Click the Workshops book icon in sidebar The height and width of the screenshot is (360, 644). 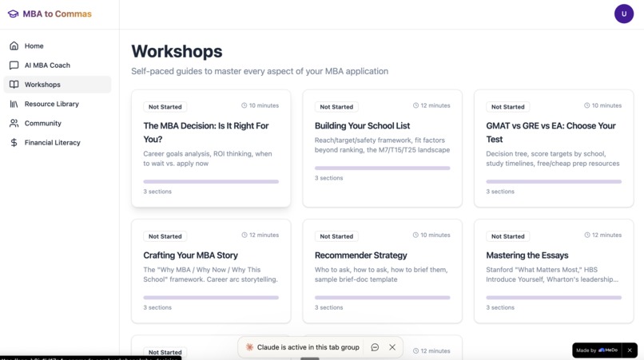tap(14, 84)
